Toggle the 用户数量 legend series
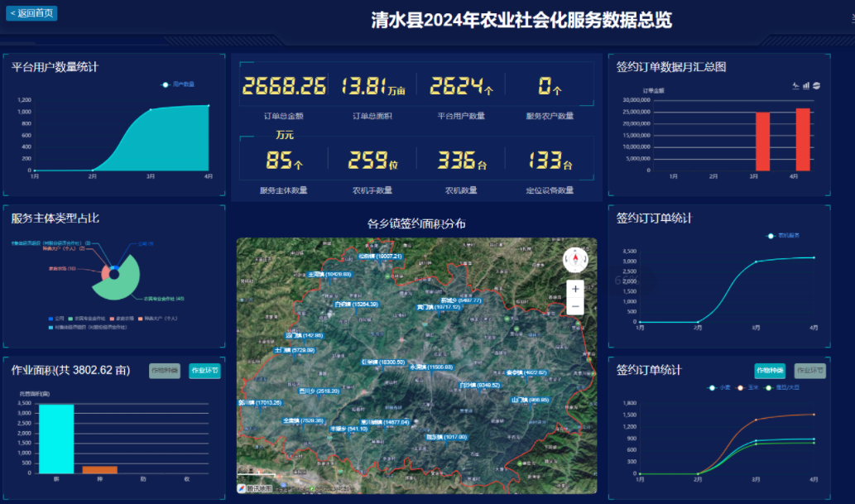 [179, 84]
